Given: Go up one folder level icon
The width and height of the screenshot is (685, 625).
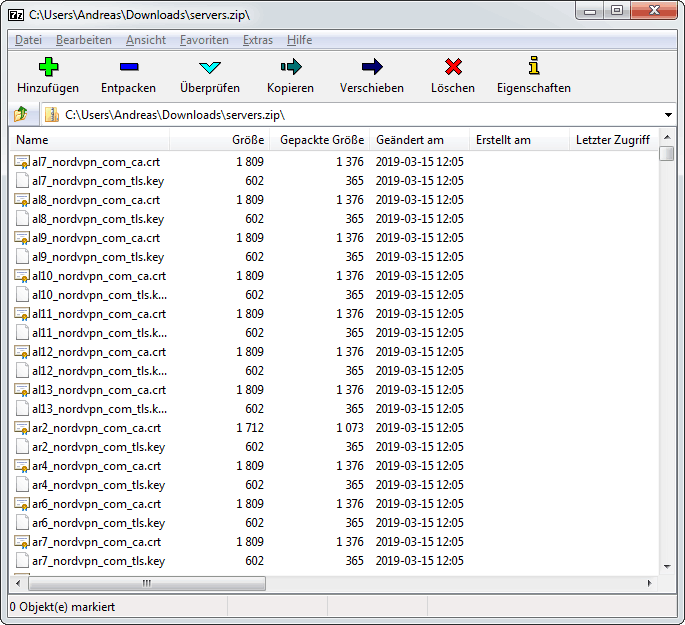Looking at the screenshot, I should (21, 114).
